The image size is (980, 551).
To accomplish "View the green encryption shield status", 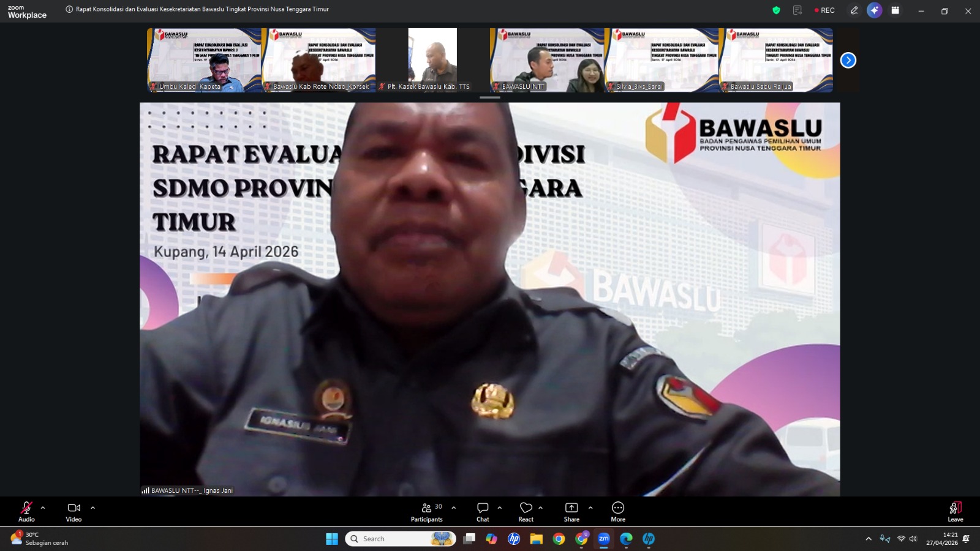I will 776,10.
